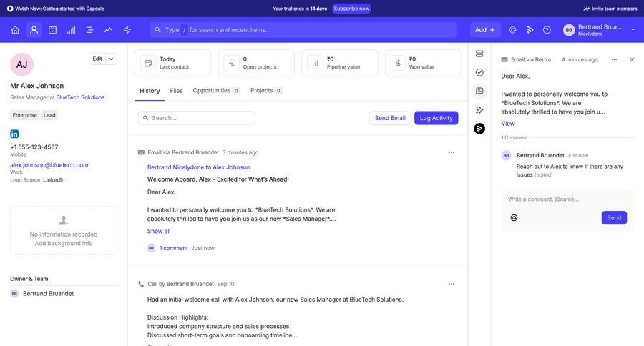The width and height of the screenshot is (644, 346).
Task: Open the Sales pipeline bar-chart icon
Action: (x=71, y=30)
